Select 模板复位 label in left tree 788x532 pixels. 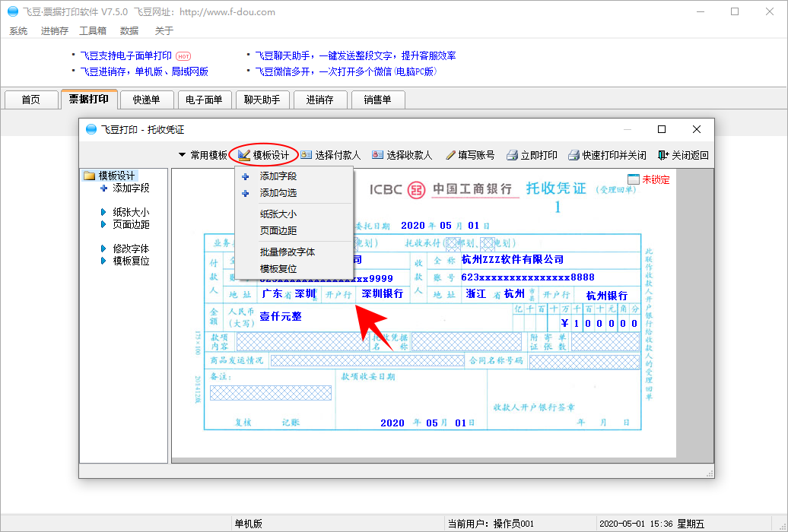point(131,261)
